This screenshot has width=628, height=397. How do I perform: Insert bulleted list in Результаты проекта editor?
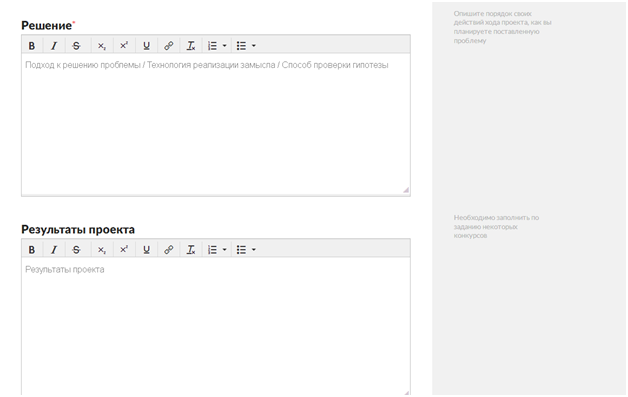(241, 250)
